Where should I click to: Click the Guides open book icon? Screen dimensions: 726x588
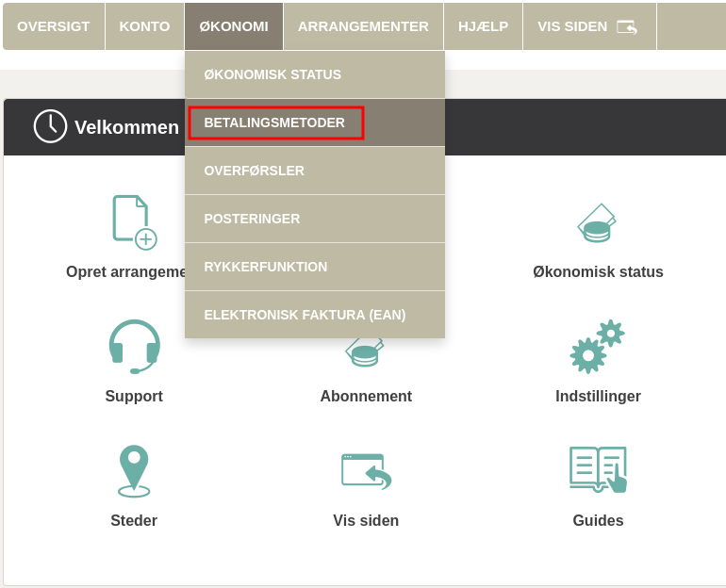(x=598, y=469)
